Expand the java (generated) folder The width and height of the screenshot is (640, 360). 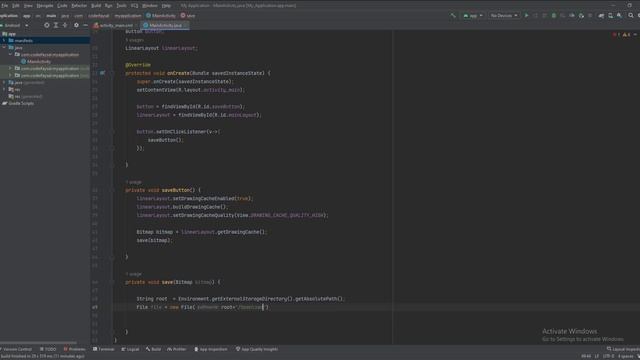[4, 82]
